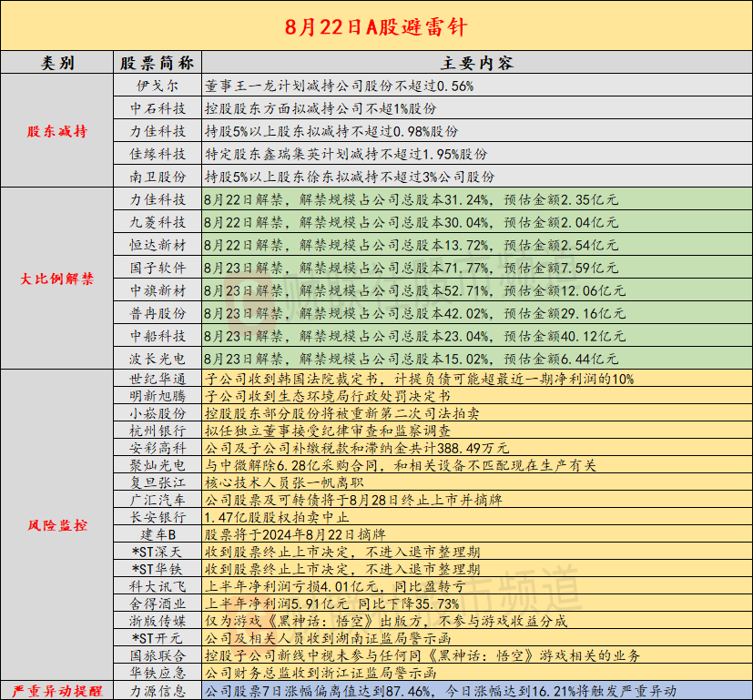The image size is (753, 700).
Task: Select stock name 长安银行
Action: pyautogui.click(x=158, y=517)
